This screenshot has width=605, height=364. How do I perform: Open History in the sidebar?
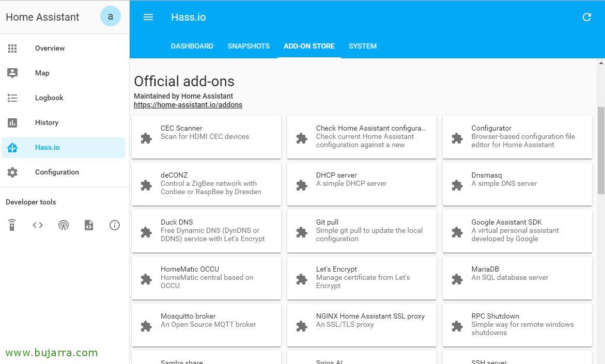click(x=63, y=122)
